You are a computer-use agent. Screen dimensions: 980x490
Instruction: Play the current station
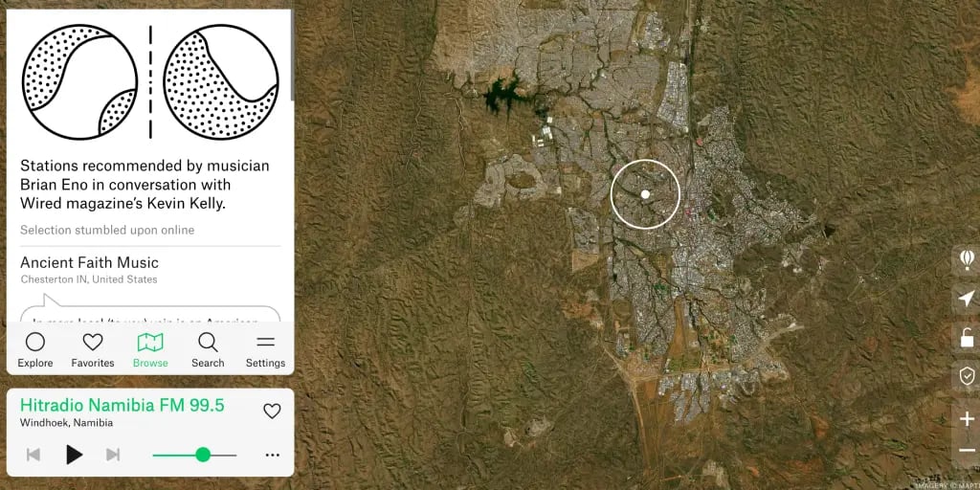coord(74,455)
